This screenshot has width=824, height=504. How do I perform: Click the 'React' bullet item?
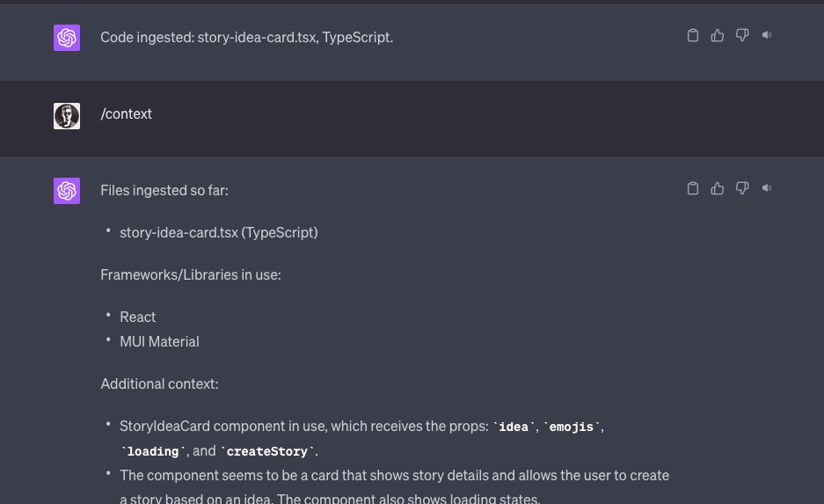[x=138, y=317]
